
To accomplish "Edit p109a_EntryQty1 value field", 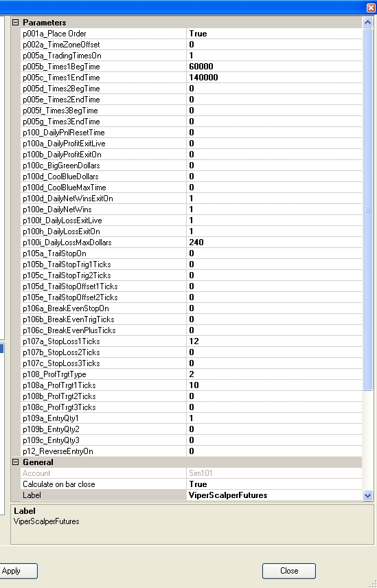I will pos(274,418).
